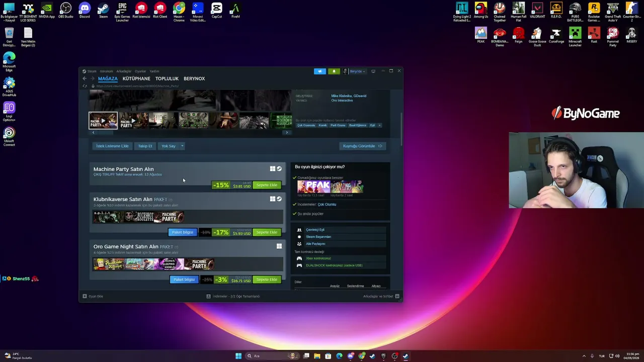Open the FiveM desktop shortcut
644x362 pixels.
pos(235,10)
